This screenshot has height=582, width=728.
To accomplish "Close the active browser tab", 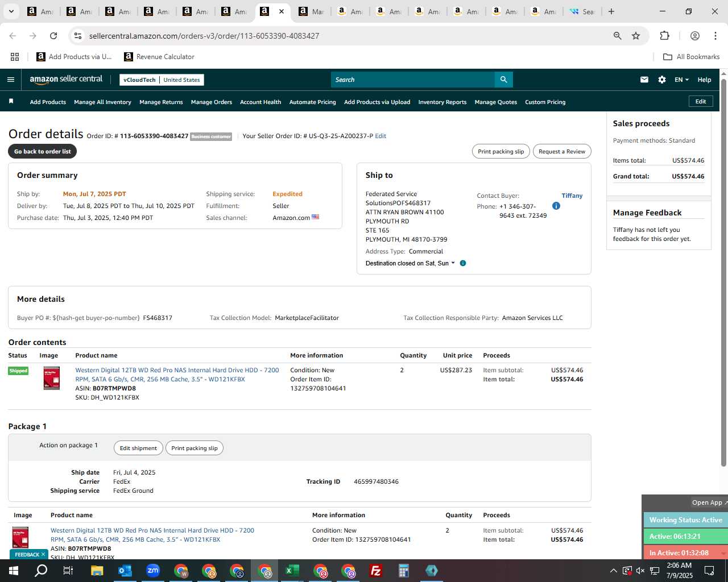I will [281, 11].
